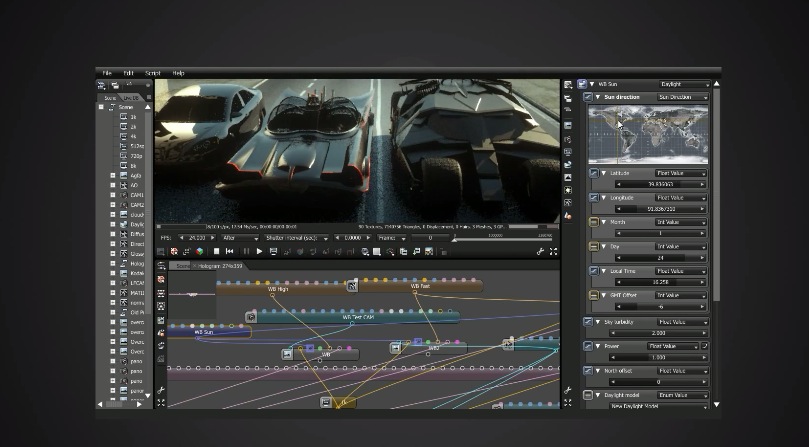Click the copy image to clipboard icon
Image resolution: width=809 pixels, height=447 pixels.
(403, 251)
